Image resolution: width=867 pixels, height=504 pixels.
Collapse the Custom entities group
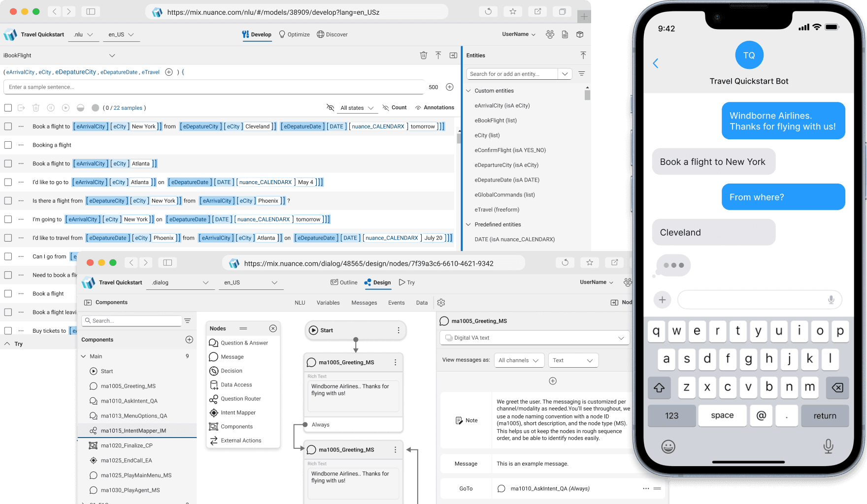point(468,91)
